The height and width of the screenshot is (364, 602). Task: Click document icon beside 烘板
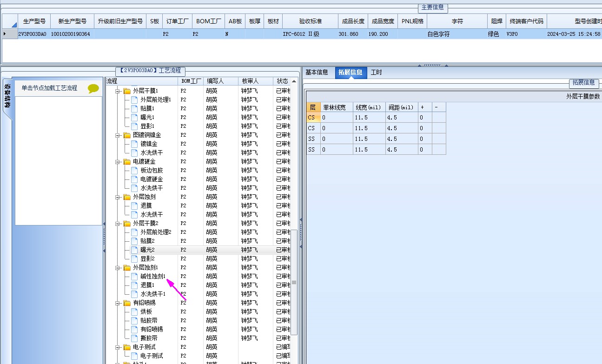[134, 311]
